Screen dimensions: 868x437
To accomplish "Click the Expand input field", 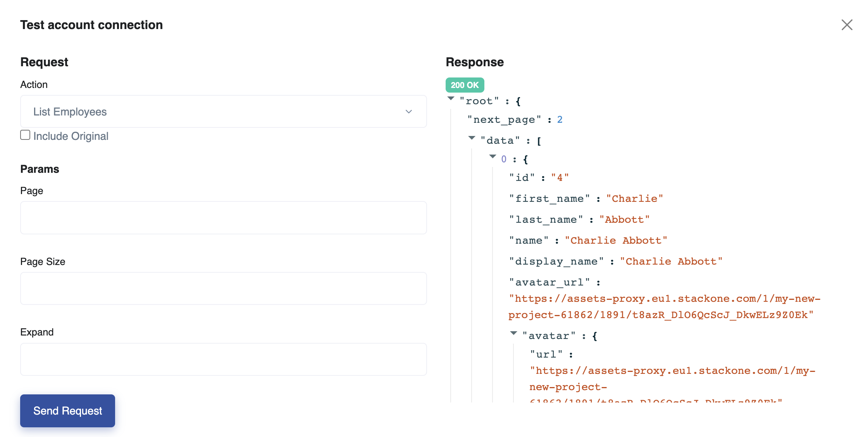I will tap(223, 359).
